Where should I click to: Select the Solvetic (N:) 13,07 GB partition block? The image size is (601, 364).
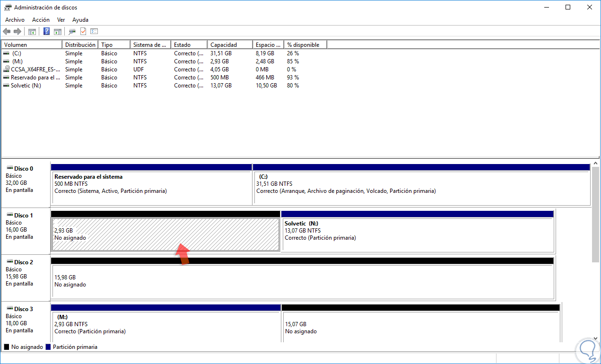418,232
